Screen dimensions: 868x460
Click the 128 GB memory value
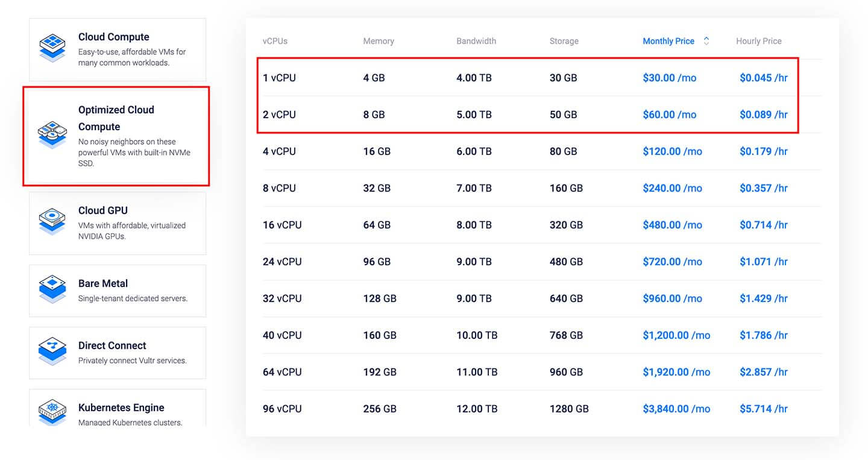click(380, 298)
